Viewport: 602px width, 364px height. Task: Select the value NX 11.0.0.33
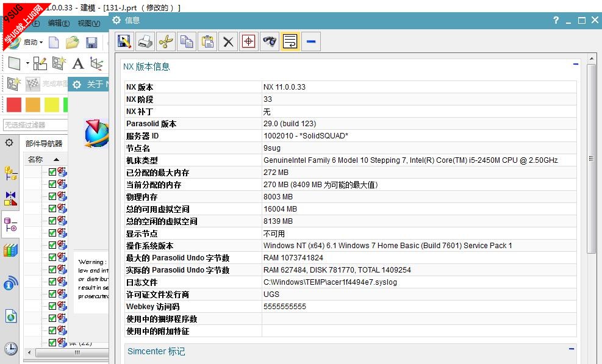284,87
